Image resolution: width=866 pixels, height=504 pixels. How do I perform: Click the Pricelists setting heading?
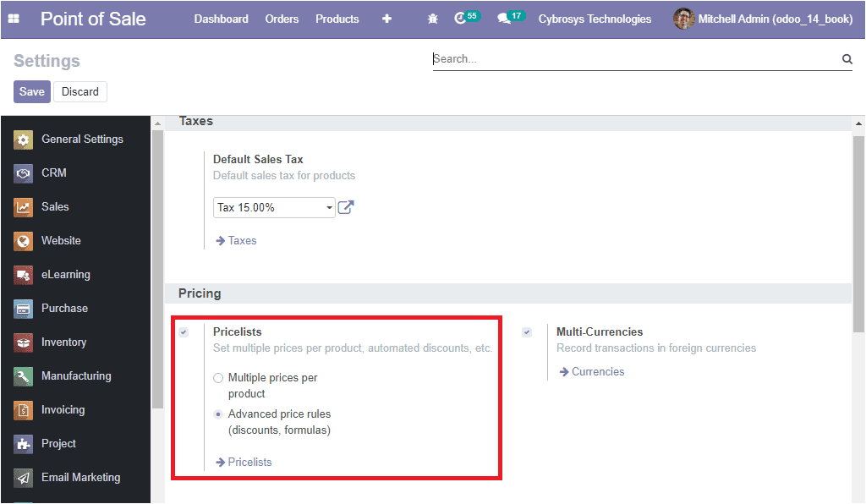pyautogui.click(x=238, y=332)
